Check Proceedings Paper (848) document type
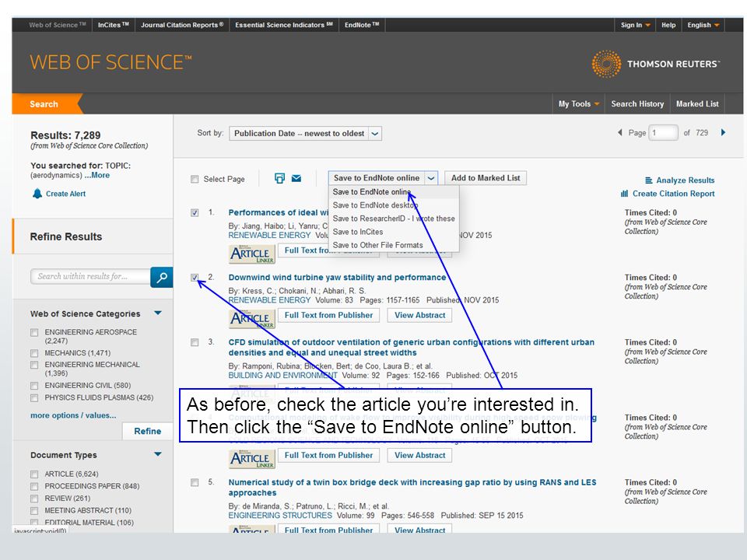Screen dimensions: 747x560 (x=34, y=486)
